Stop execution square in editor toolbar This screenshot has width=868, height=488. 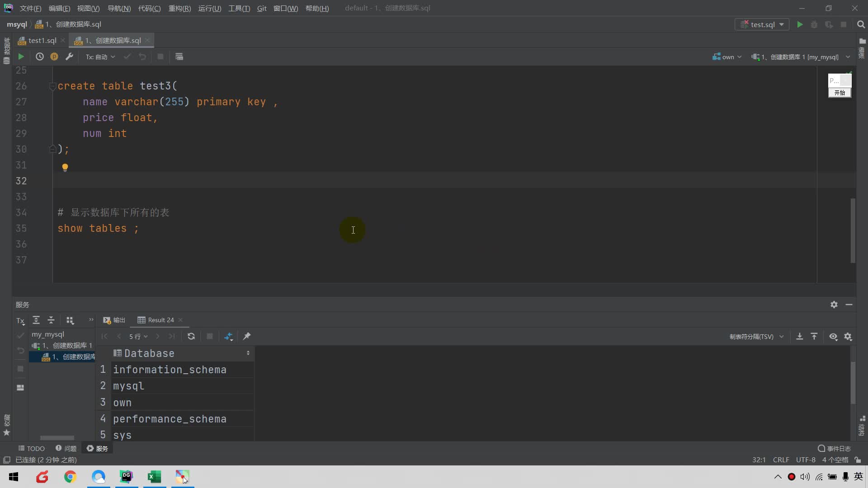point(160,56)
